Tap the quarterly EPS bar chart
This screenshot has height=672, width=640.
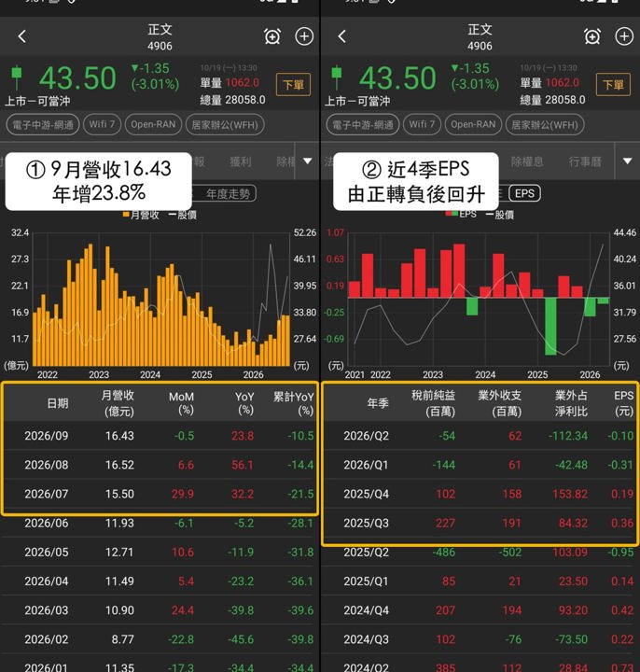(x=479, y=300)
